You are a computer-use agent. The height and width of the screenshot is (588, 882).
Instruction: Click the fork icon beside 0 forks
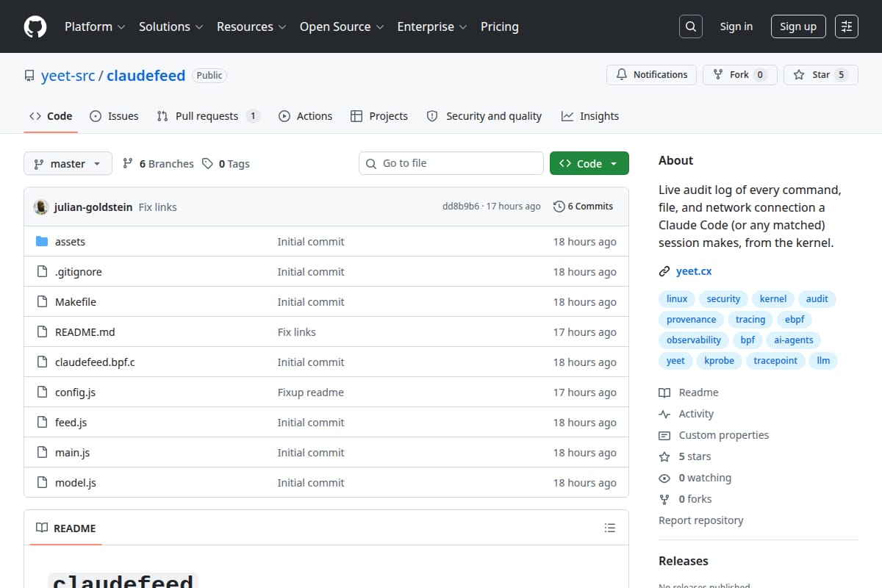pos(664,499)
